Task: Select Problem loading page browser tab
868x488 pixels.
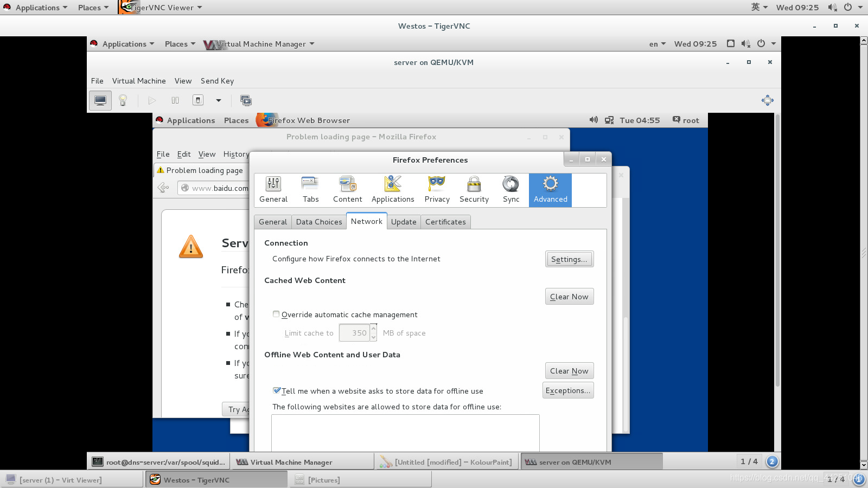Action: coord(200,170)
